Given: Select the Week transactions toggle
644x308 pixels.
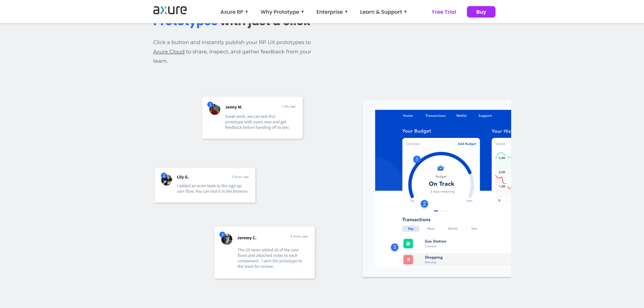Looking at the screenshot, I should click(x=431, y=228).
